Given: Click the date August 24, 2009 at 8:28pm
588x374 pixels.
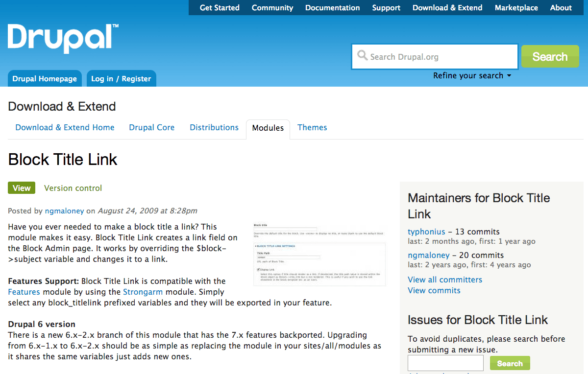Looking at the screenshot, I should 147,211.
